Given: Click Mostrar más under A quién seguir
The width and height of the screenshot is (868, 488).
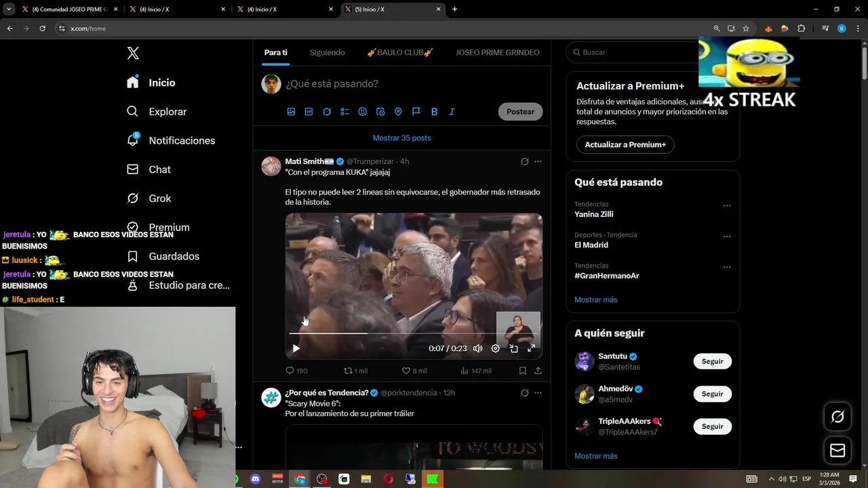Looking at the screenshot, I should [596, 456].
